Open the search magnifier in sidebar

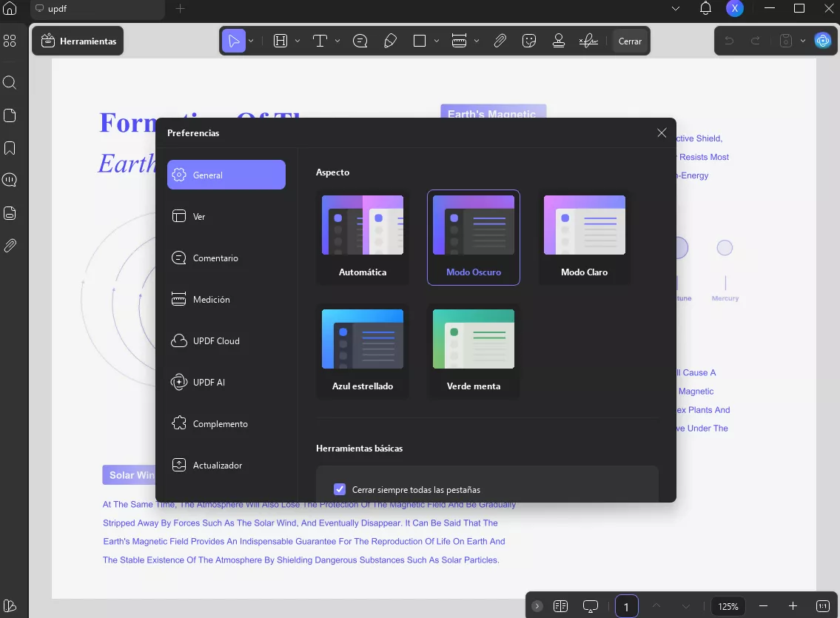(x=10, y=82)
